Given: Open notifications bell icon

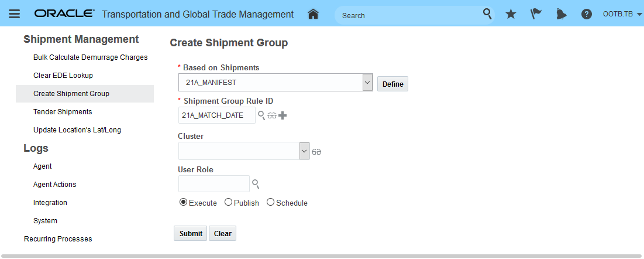Looking at the screenshot, I should [x=561, y=14].
